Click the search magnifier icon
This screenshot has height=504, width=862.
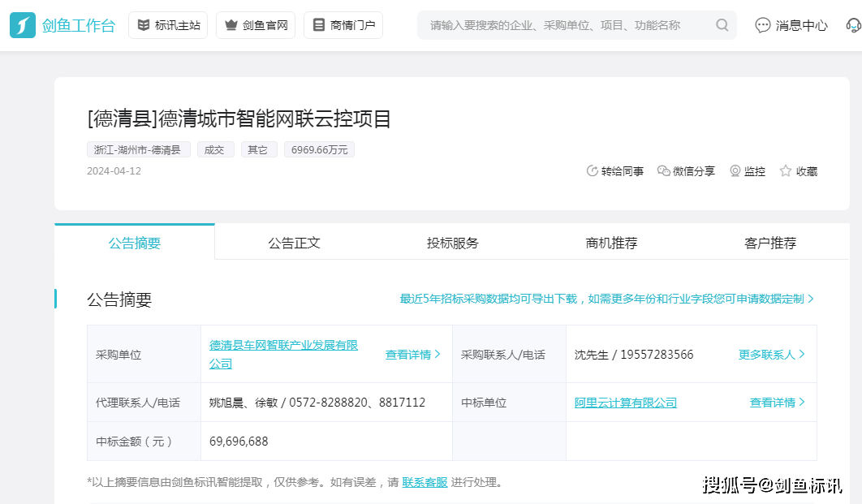point(722,25)
